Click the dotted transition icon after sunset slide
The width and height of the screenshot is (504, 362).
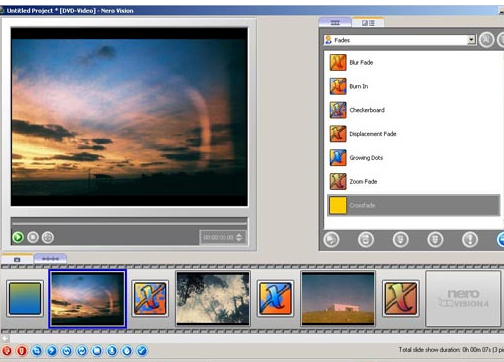click(150, 298)
